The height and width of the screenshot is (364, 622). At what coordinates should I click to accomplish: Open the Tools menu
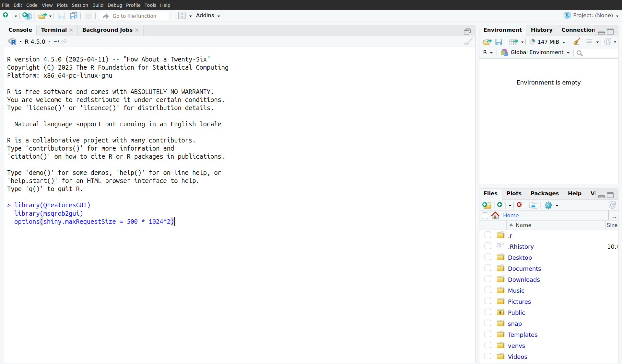(150, 5)
